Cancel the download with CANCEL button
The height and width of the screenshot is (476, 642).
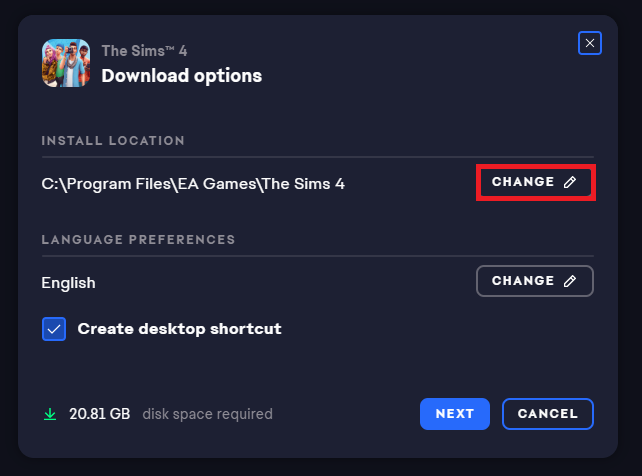coord(548,413)
